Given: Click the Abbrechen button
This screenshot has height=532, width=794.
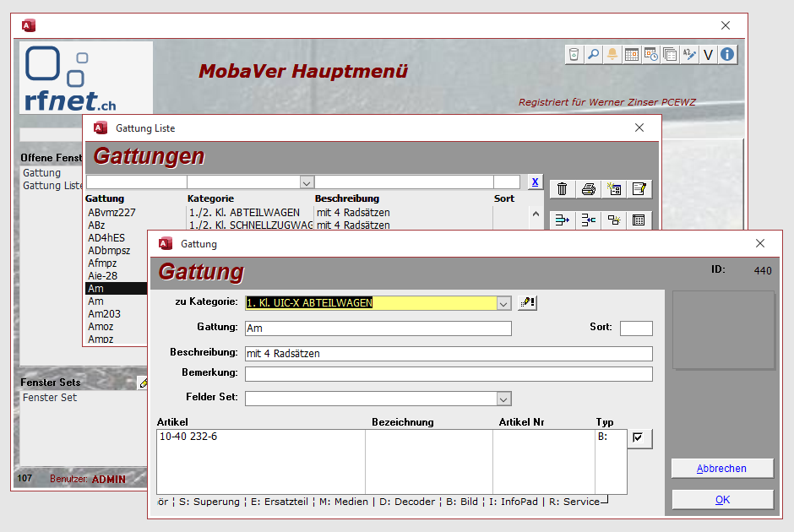Looking at the screenshot, I should pos(722,468).
